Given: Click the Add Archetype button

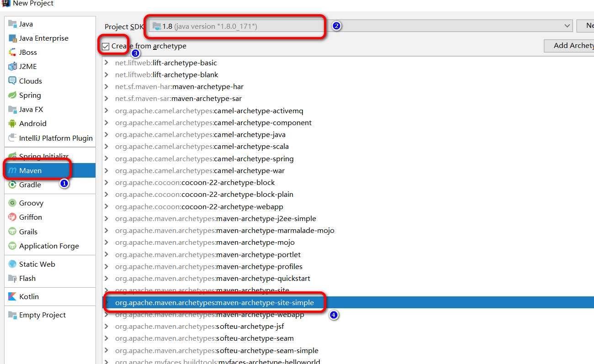Looking at the screenshot, I should pyautogui.click(x=569, y=46).
